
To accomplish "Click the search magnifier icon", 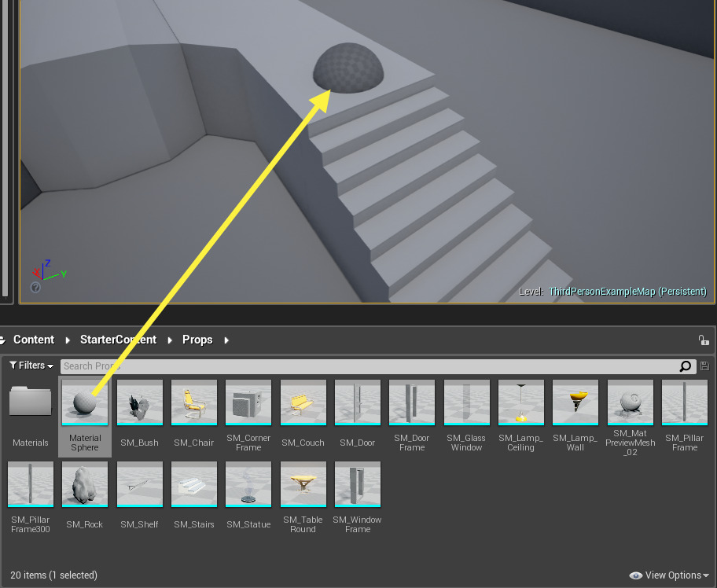I will 686,366.
